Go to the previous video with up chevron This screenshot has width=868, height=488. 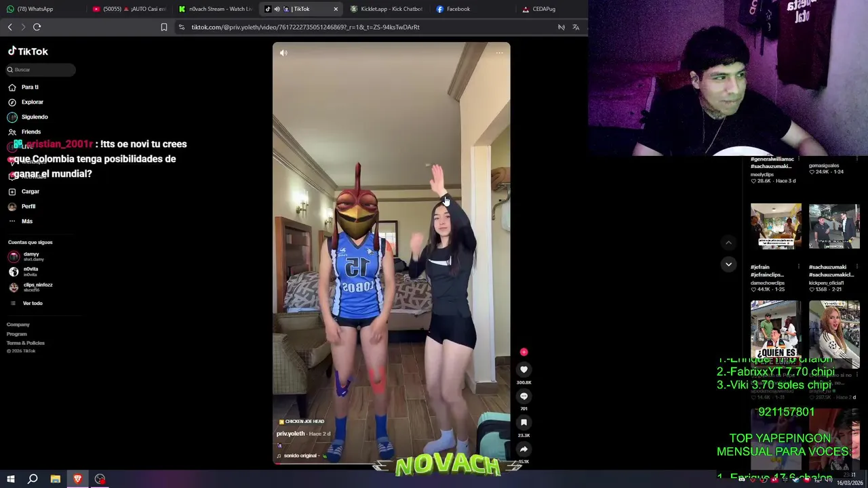click(x=728, y=243)
